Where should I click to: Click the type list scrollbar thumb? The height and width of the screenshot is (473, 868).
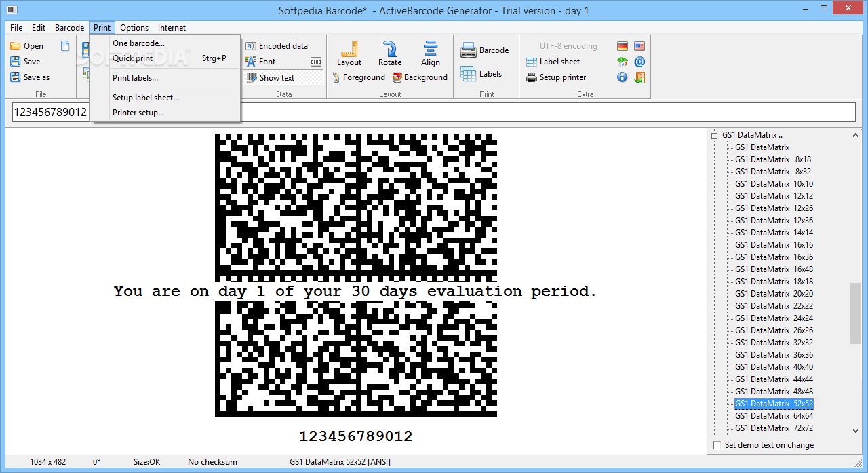click(x=855, y=314)
